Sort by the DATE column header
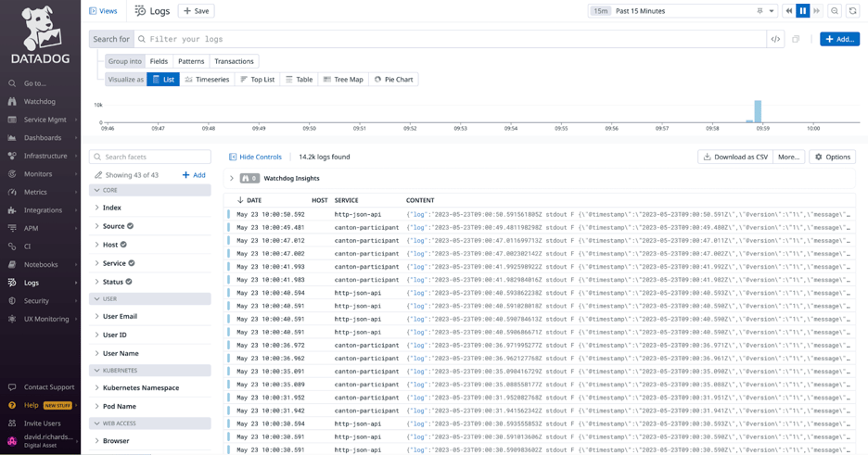 (x=249, y=200)
